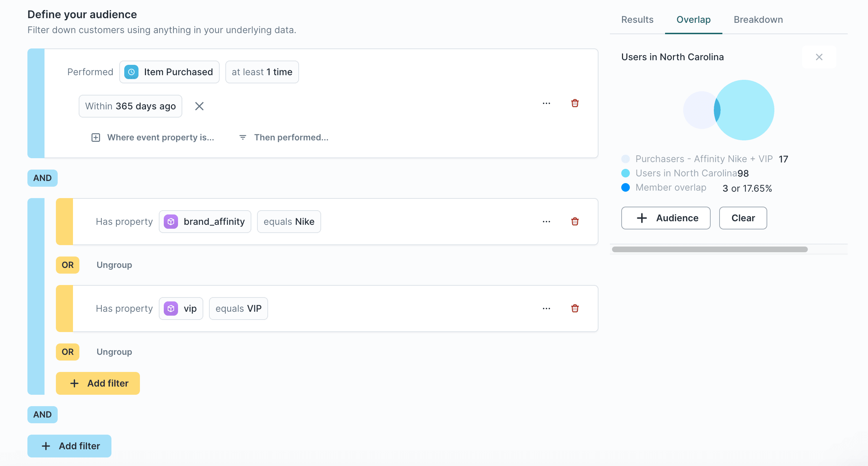The image size is (868, 466).
Task: Toggle the OR condition under brand_affinity
Action: coord(68,265)
